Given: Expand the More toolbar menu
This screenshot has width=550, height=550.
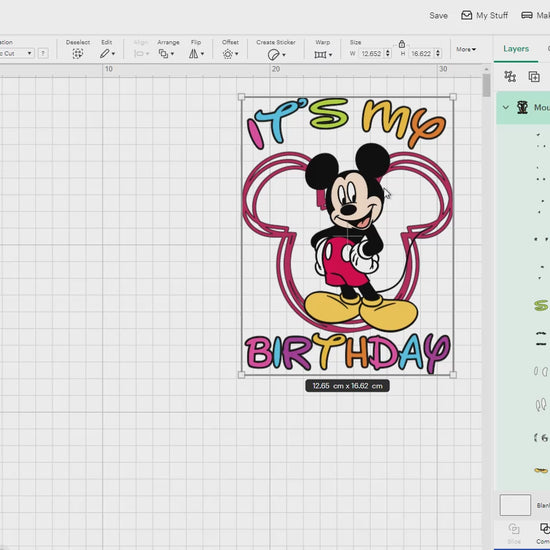Looking at the screenshot, I should point(466,49).
